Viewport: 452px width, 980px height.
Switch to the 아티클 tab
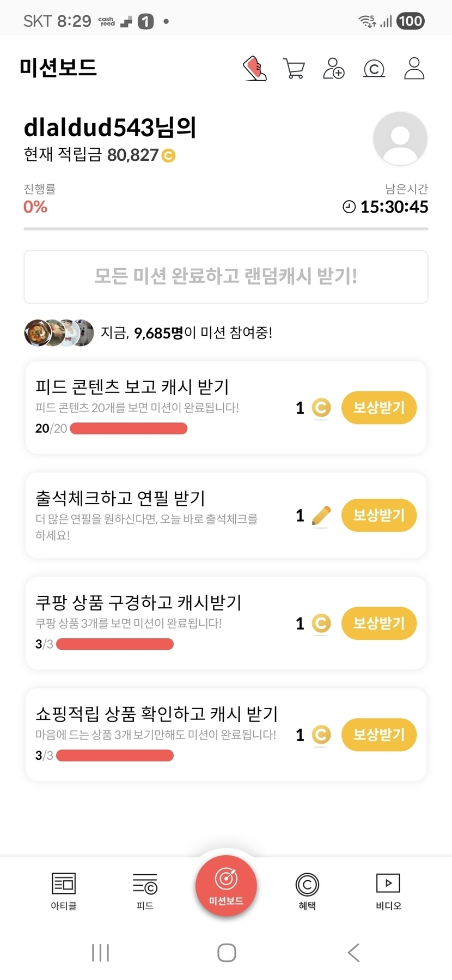64,890
